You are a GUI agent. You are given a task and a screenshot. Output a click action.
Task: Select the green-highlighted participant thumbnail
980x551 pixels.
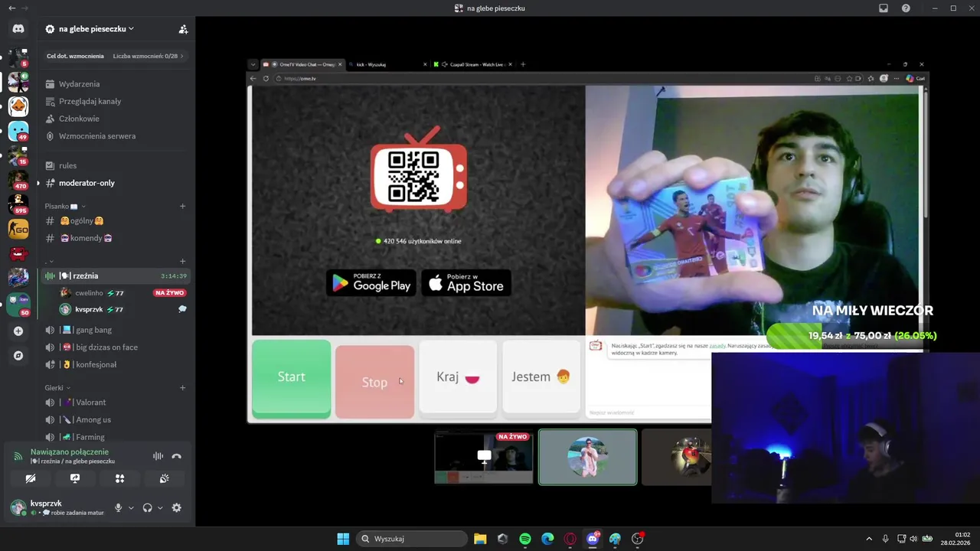click(x=587, y=457)
